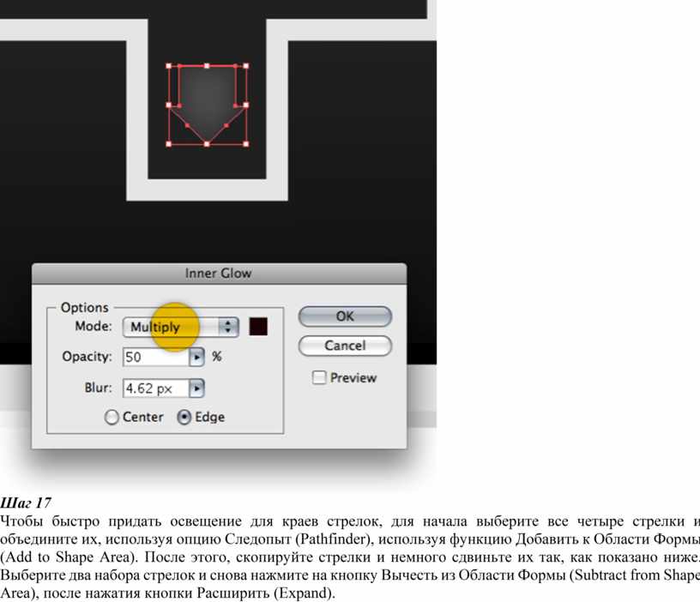Select the Edge radio button
700x602 pixels.
(184, 418)
